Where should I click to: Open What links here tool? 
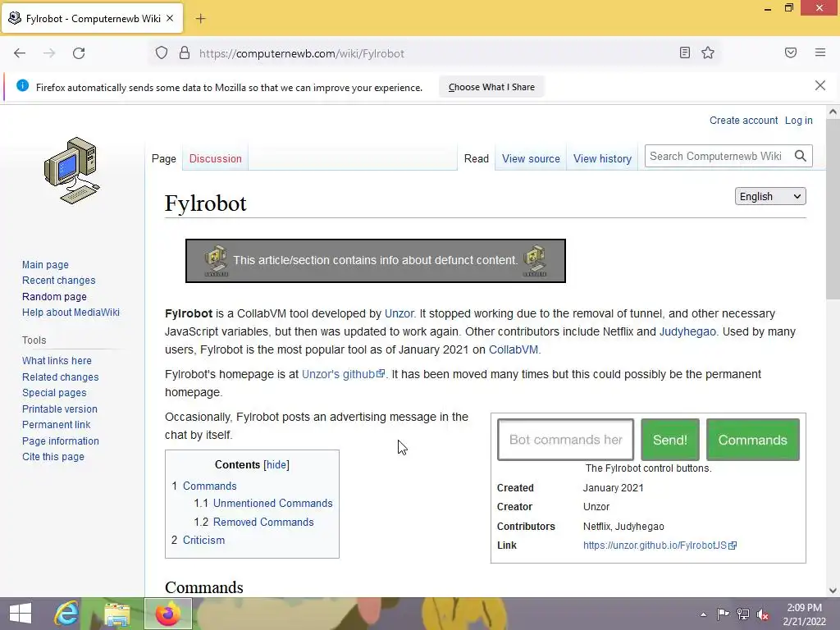click(57, 361)
